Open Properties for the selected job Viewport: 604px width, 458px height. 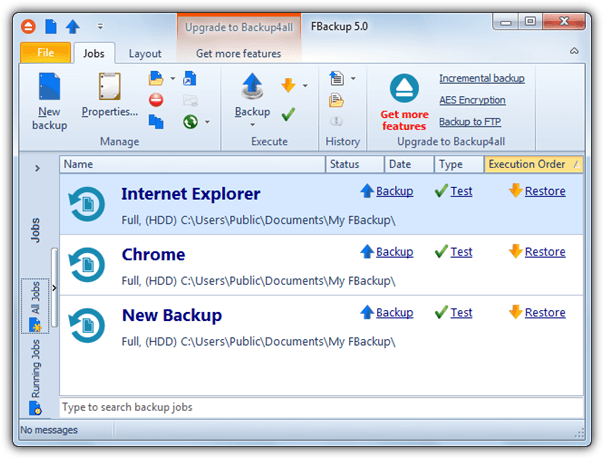click(110, 95)
